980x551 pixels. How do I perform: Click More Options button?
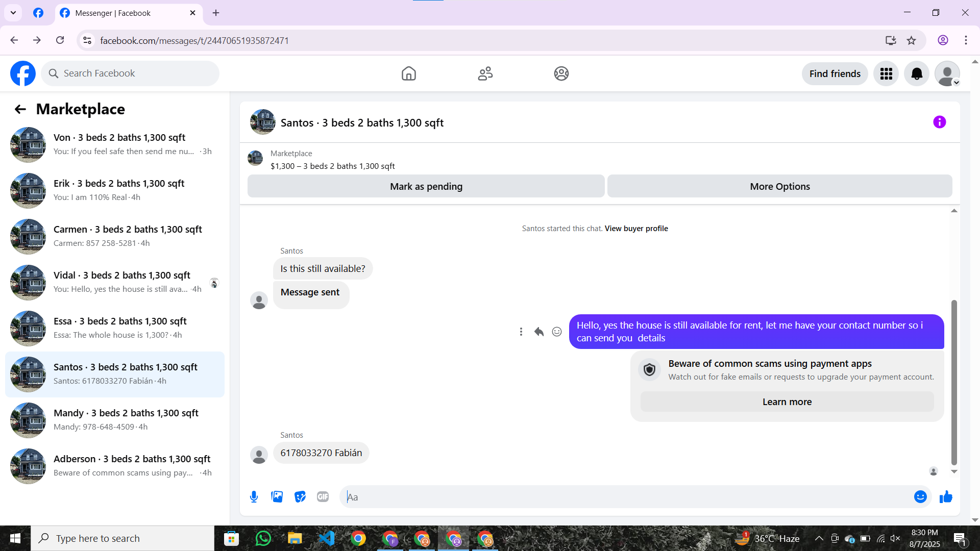click(x=779, y=186)
